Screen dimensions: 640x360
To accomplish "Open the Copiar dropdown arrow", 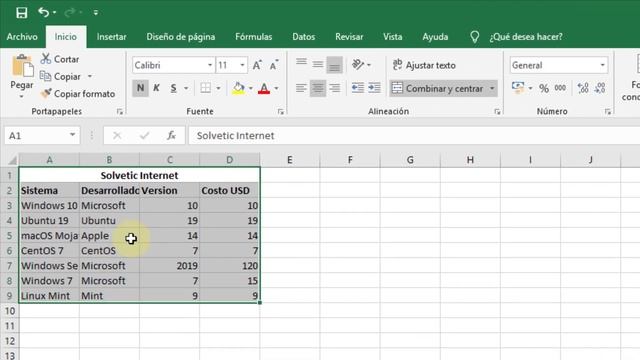I will click(x=90, y=76).
